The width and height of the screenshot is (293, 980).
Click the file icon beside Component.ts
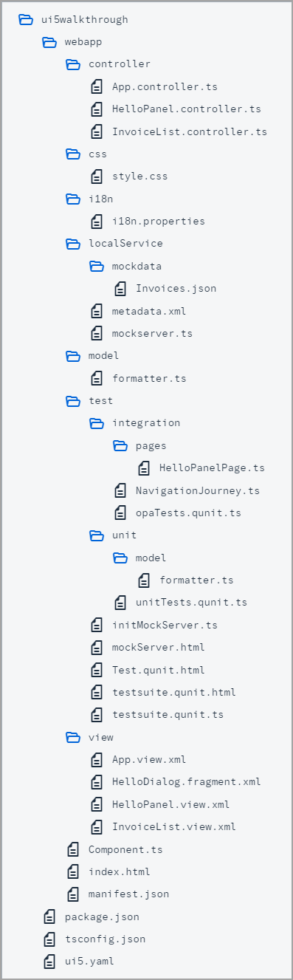[73, 849]
